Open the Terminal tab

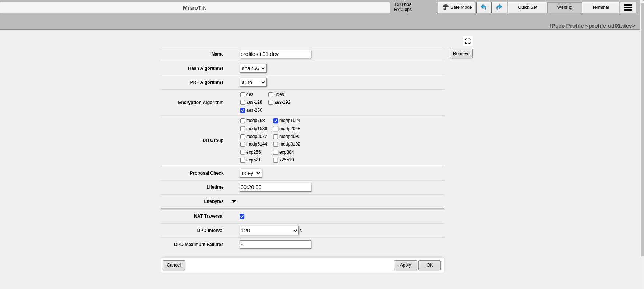pyautogui.click(x=600, y=7)
